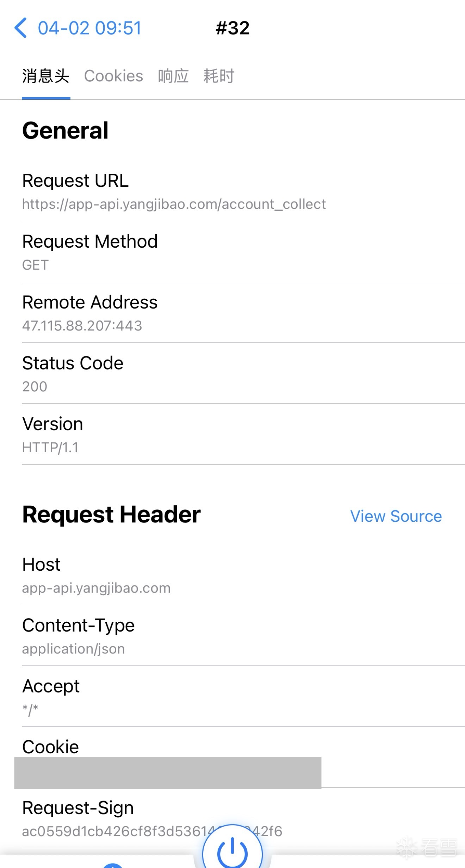Tap the remote address 47.115.88.207:443
Screen dimensions: 465x868
82,326
